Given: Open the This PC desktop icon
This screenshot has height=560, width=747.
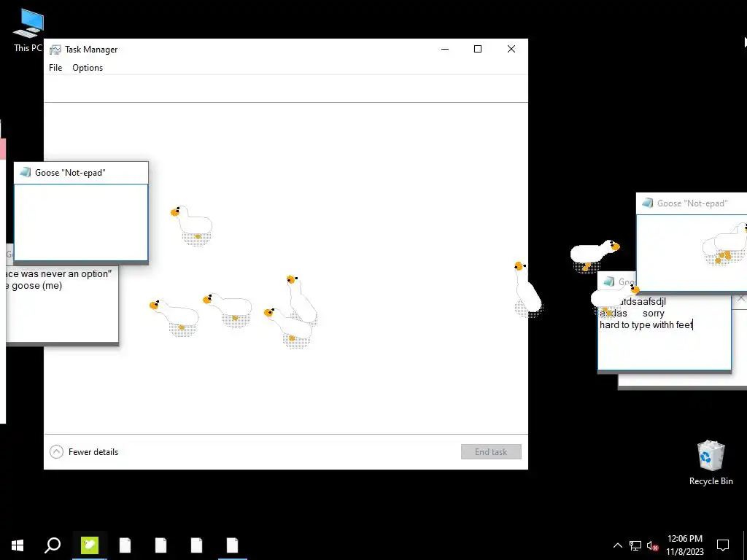Looking at the screenshot, I should click(x=28, y=31).
